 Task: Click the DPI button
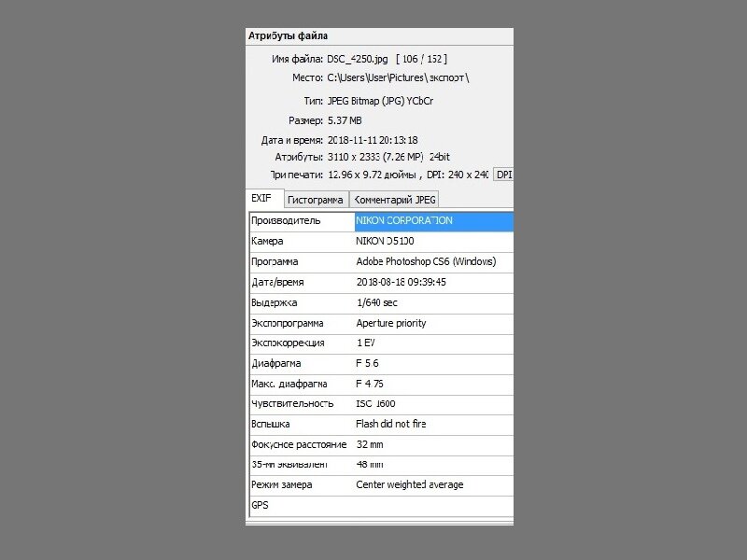click(503, 175)
